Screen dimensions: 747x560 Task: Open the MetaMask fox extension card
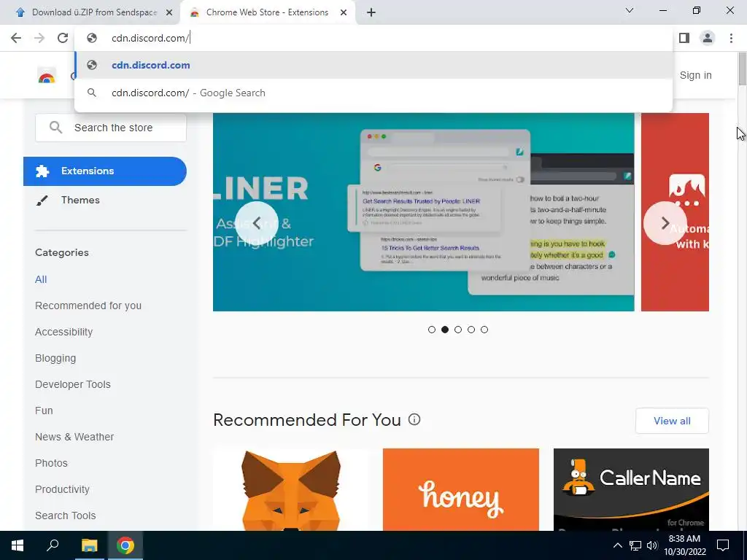[x=291, y=489]
